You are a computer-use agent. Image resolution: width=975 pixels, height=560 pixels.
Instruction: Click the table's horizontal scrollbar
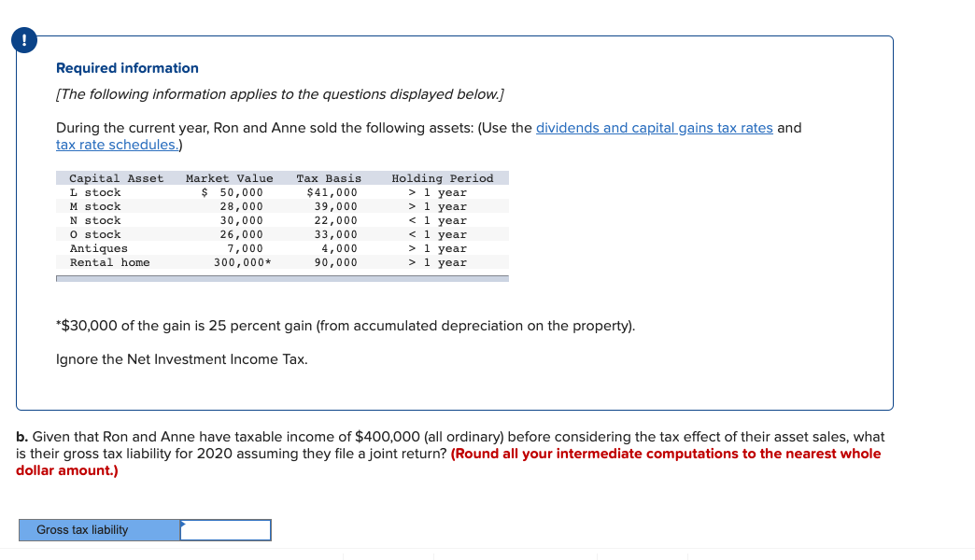282,278
